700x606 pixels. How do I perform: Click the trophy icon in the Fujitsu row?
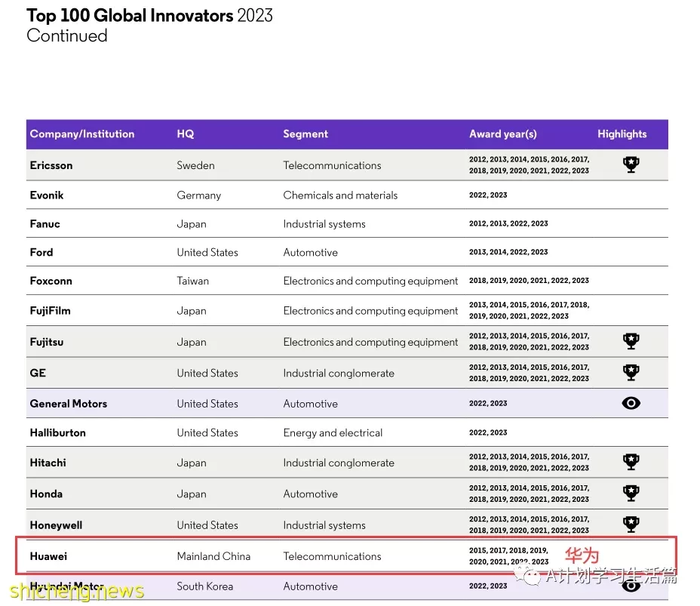click(631, 341)
